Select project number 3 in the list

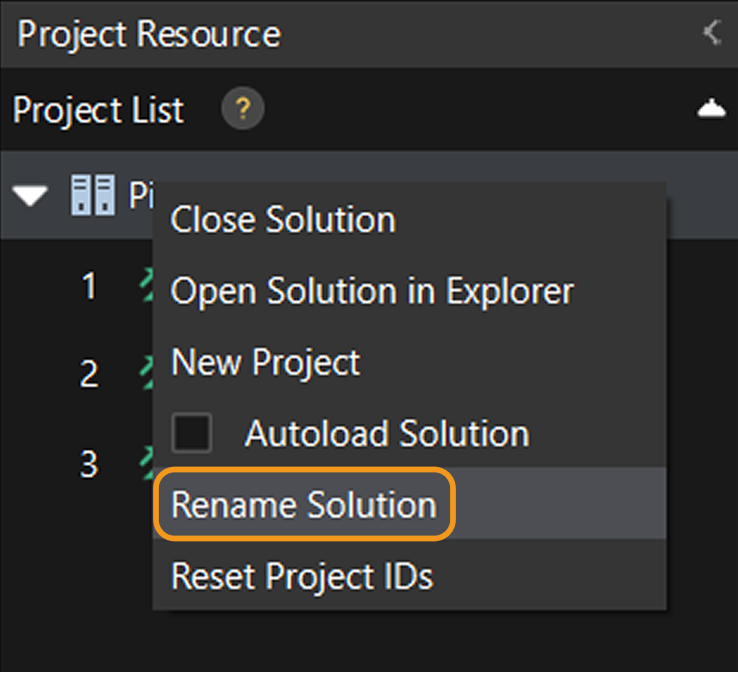[x=89, y=464]
